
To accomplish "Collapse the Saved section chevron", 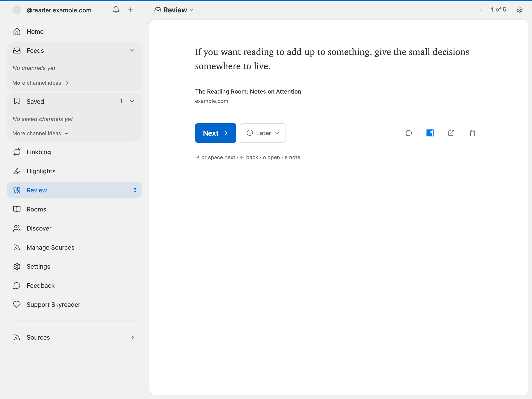I will tap(132, 101).
